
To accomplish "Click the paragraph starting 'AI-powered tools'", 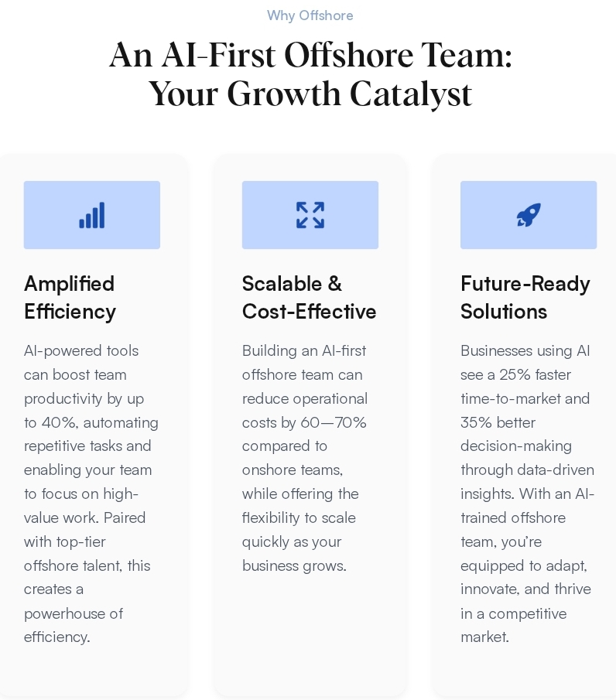I will [91, 493].
